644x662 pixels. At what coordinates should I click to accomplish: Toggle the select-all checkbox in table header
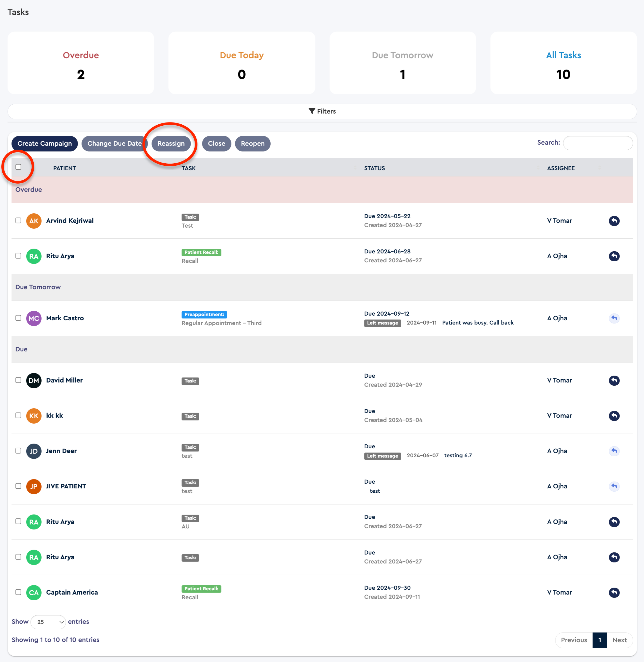[x=18, y=167]
